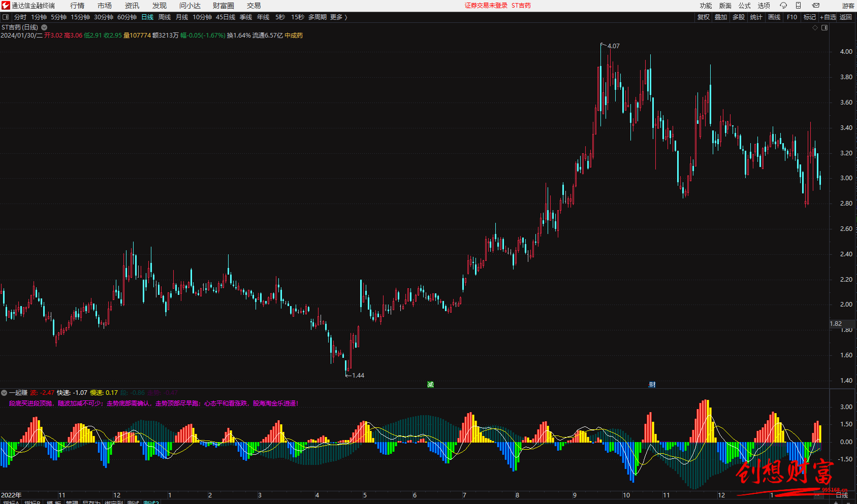Open the 发现 menu

160,6
